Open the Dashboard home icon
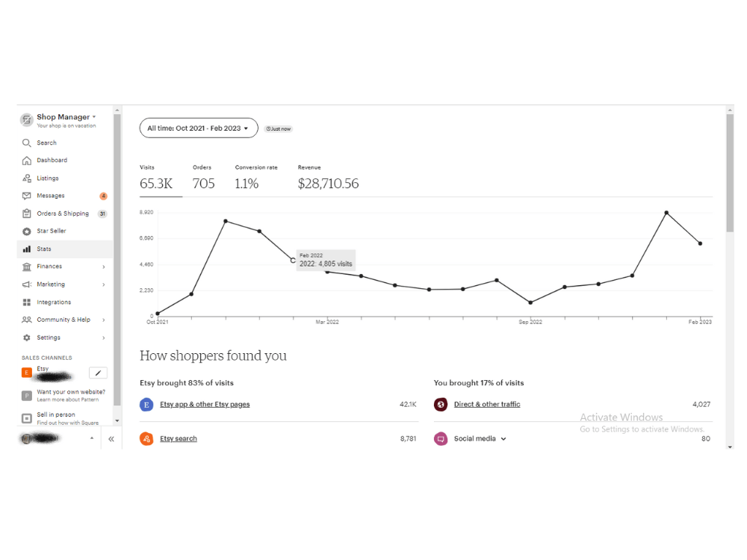 (27, 161)
